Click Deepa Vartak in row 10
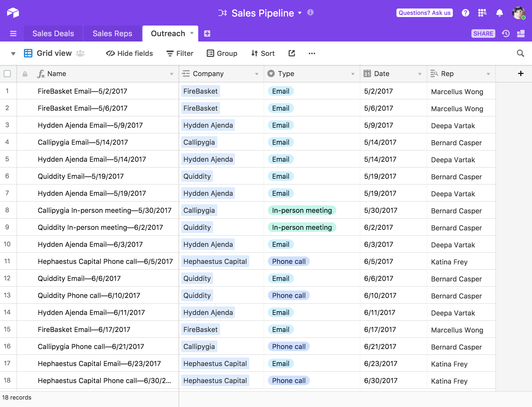Image resolution: width=532 pixels, height=407 pixels. pos(453,245)
